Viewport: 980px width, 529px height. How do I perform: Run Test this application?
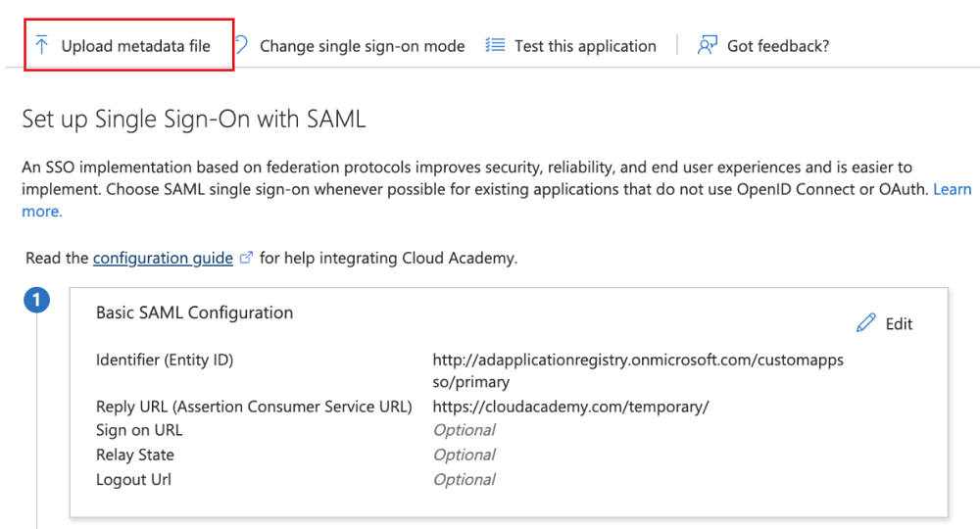tap(585, 46)
